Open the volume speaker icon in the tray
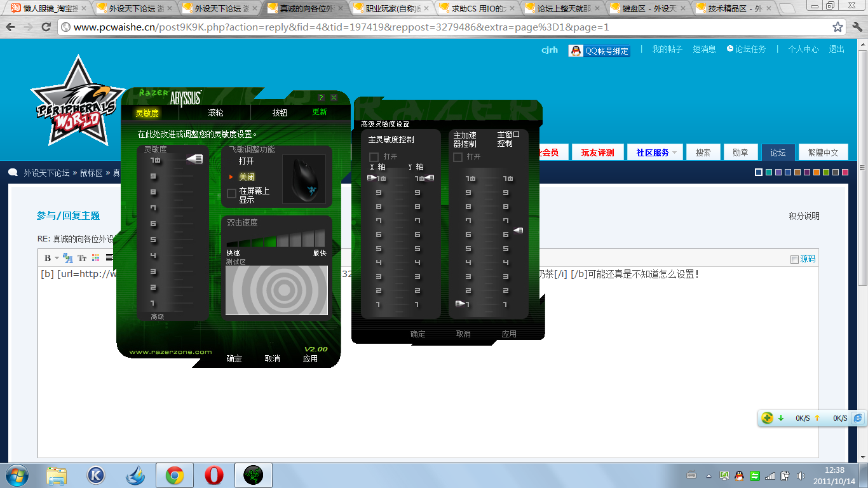 tap(800, 475)
